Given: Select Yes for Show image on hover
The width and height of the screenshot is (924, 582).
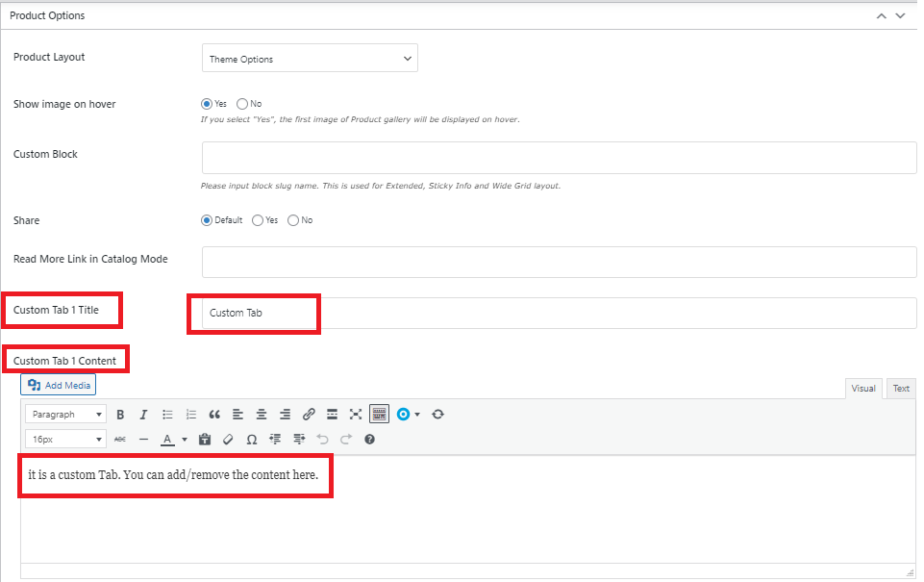Looking at the screenshot, I should pos(207,104).
